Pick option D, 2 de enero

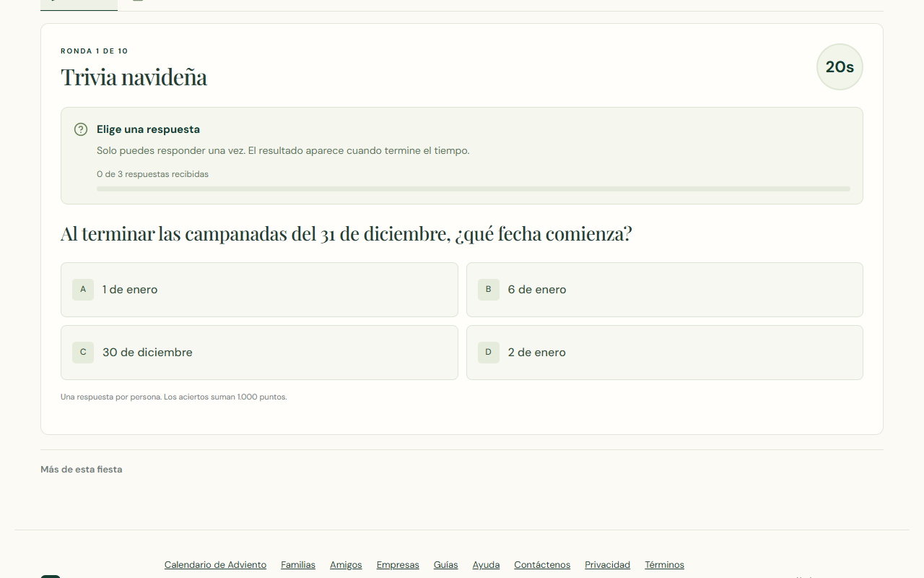pyautogui.click(x=665, y=353)
